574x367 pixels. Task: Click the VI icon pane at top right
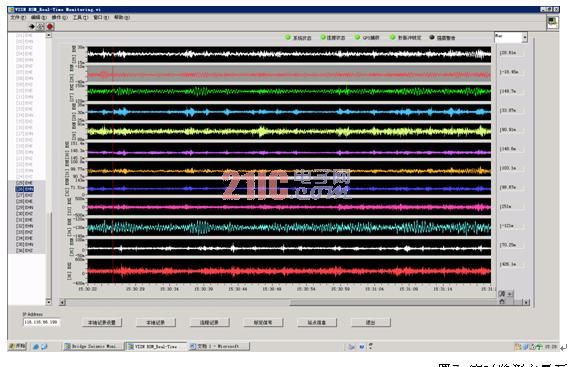tap(552, 22)
